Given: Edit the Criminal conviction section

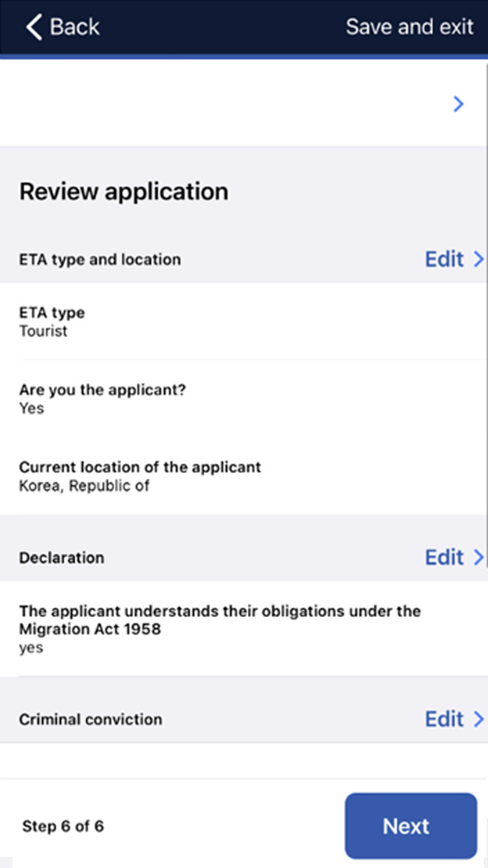Looking at the screenshot, I should click(444, 718).
